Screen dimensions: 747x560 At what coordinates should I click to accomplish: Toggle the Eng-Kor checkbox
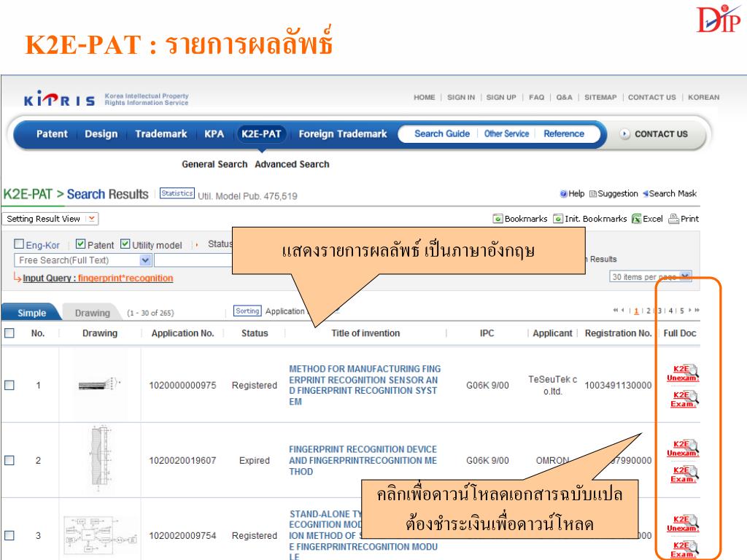coord(19,244)
